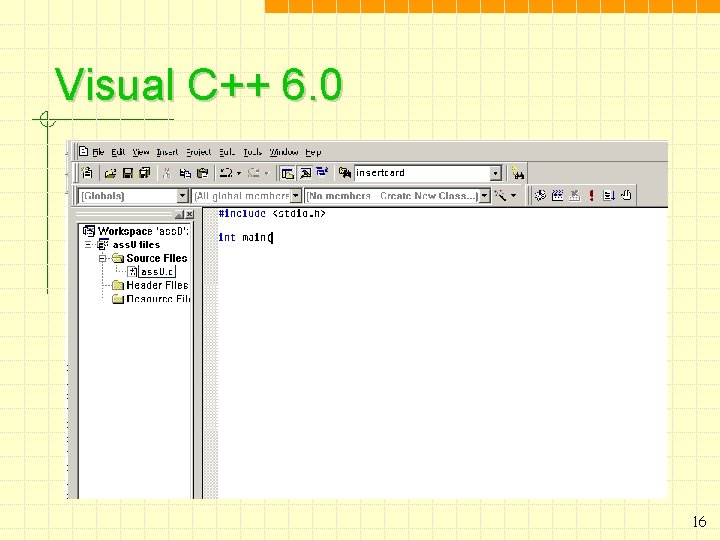Screen dimensions: 720x540
Task: Select the ass0.c file in tree
Action: [157, 272]
